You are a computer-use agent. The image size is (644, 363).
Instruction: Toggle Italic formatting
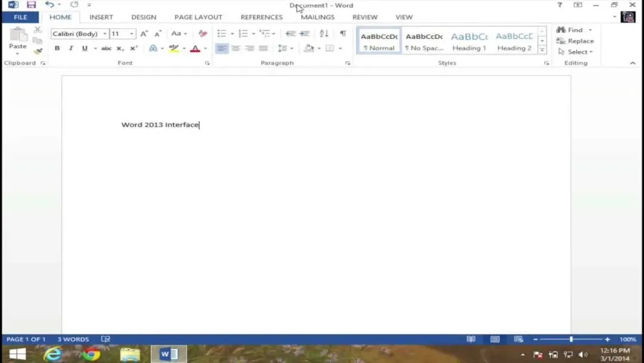point(70,48)
